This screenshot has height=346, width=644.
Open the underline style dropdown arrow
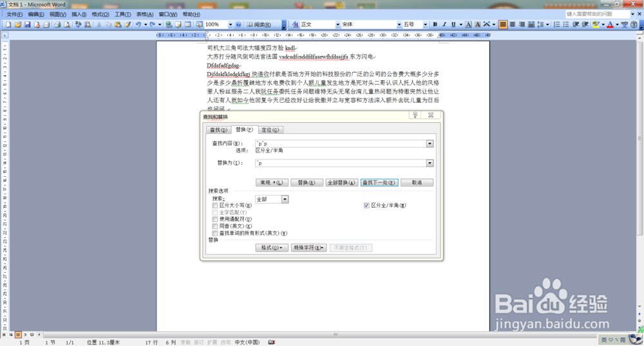(x=460, y=24)
